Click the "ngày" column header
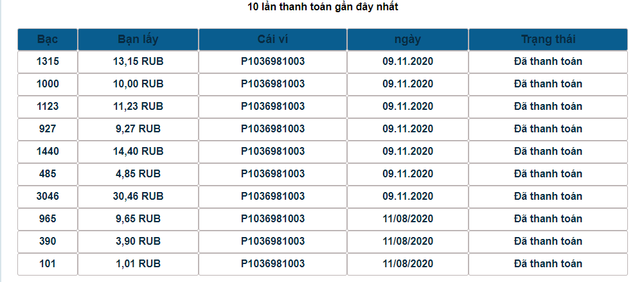This screenshot has height=282, width=644. tap(407, 39)
